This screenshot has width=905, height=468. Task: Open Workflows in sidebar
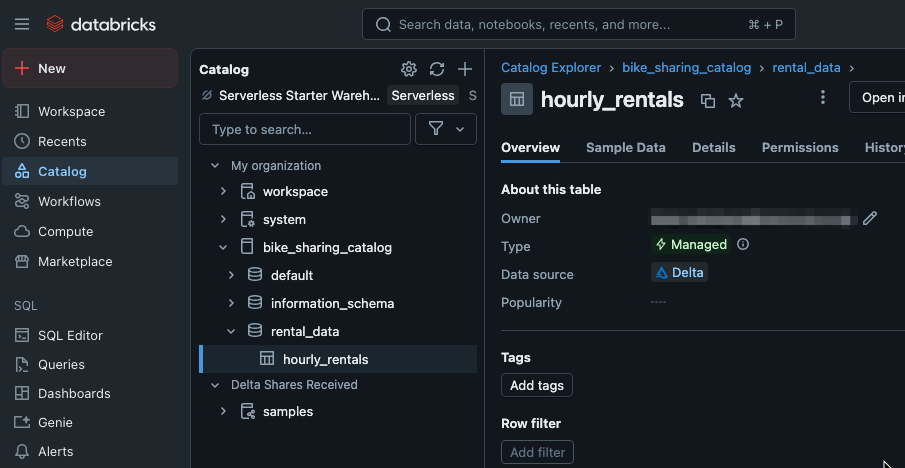tap(90, 201)
